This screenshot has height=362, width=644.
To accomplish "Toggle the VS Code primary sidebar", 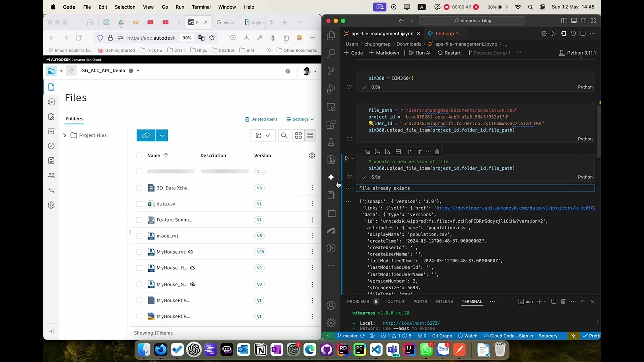I will (x=564, y=21).
